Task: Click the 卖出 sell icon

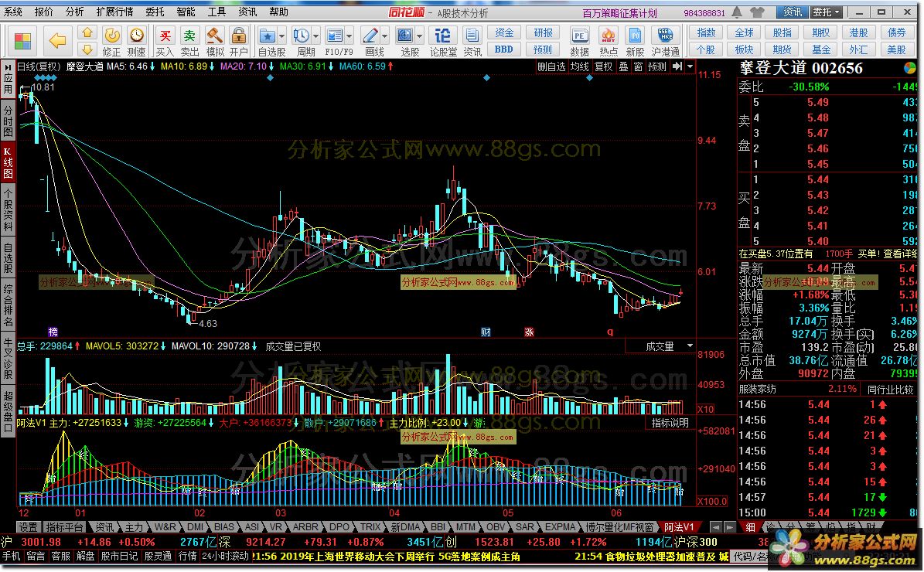Action: (189, 36)
